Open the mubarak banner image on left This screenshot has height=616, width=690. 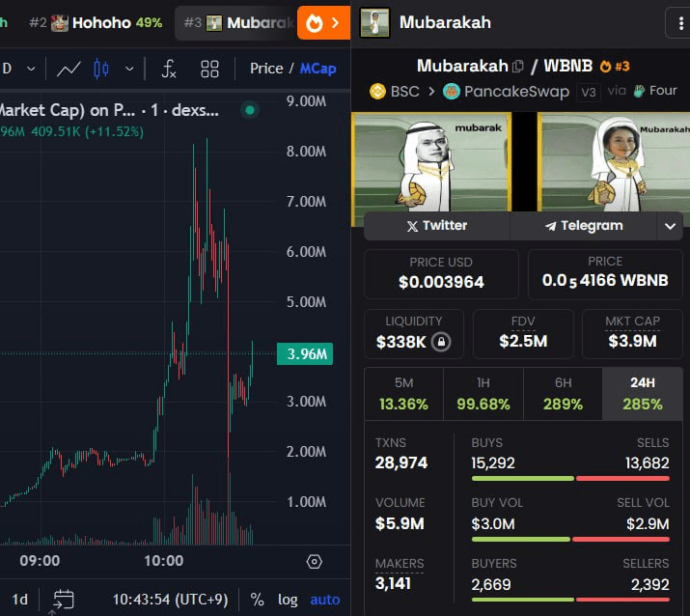click(x=431, y=161)
